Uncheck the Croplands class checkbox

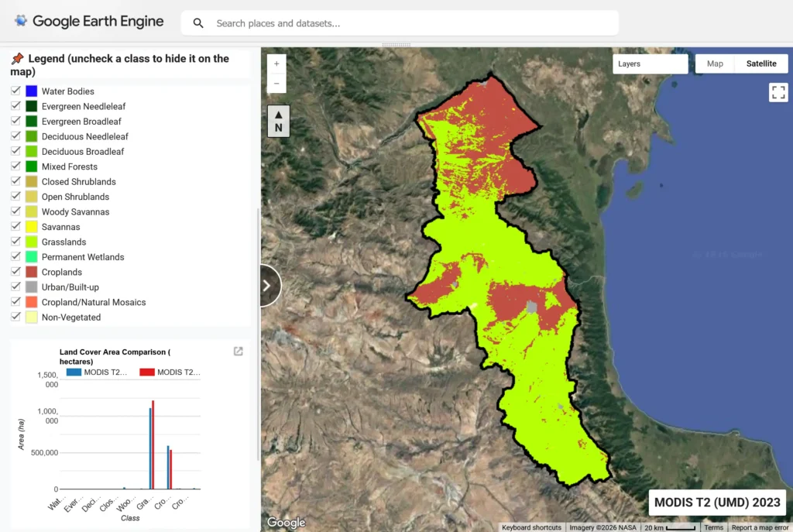pyautogui.click(x=15, y=272)
